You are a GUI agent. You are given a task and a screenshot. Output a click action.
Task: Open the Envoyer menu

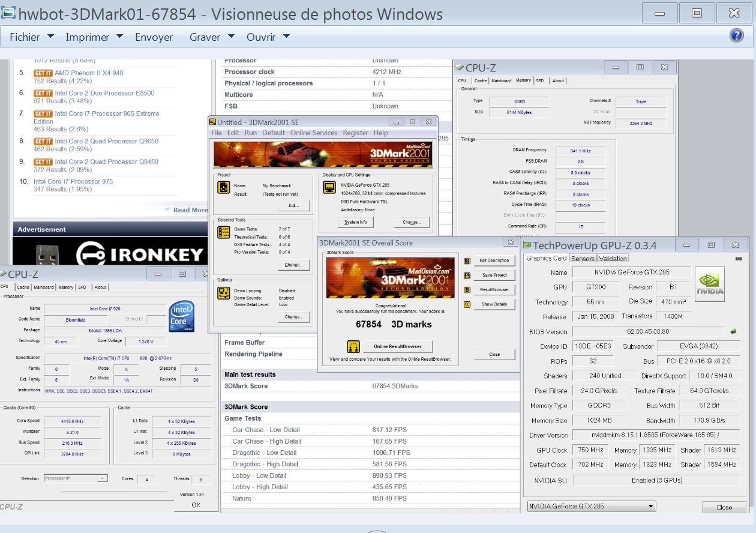[154, 37]
